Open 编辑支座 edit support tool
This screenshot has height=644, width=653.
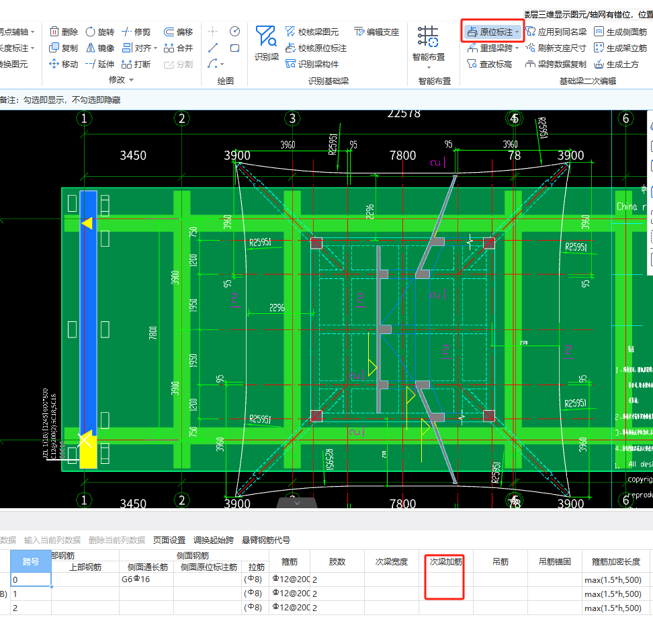(376, 32)
